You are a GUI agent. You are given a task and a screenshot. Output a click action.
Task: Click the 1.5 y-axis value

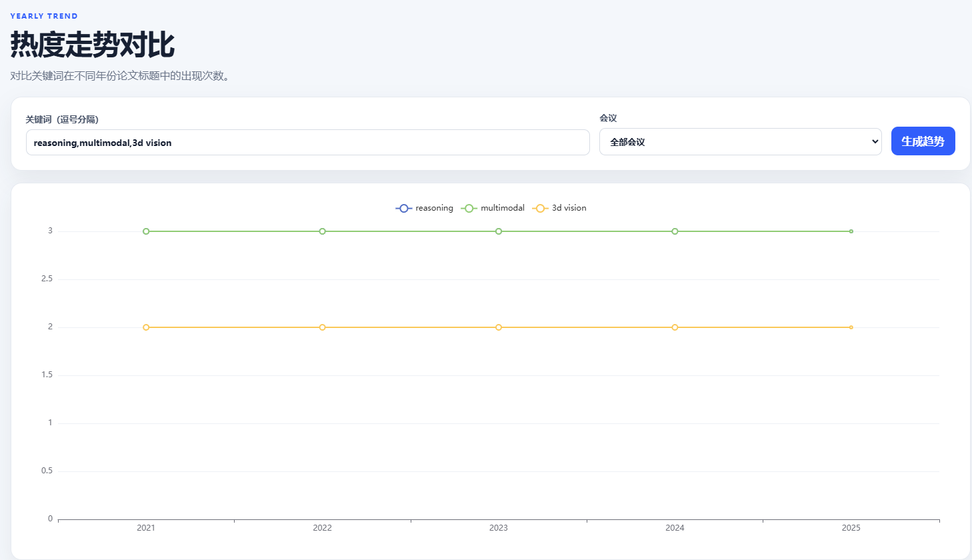47,375
